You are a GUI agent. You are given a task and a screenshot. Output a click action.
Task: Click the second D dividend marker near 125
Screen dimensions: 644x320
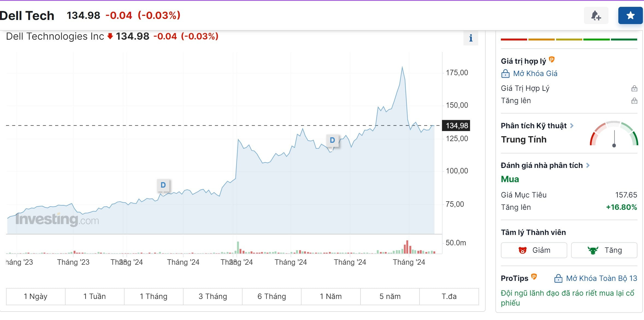pyautogui.click(x=332, y=140)
